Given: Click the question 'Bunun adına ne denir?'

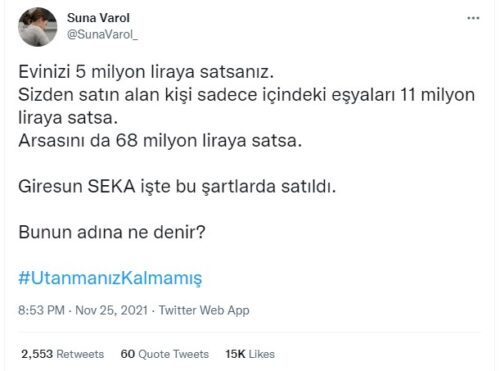Looking at the screenshot, I should point(112,232).
